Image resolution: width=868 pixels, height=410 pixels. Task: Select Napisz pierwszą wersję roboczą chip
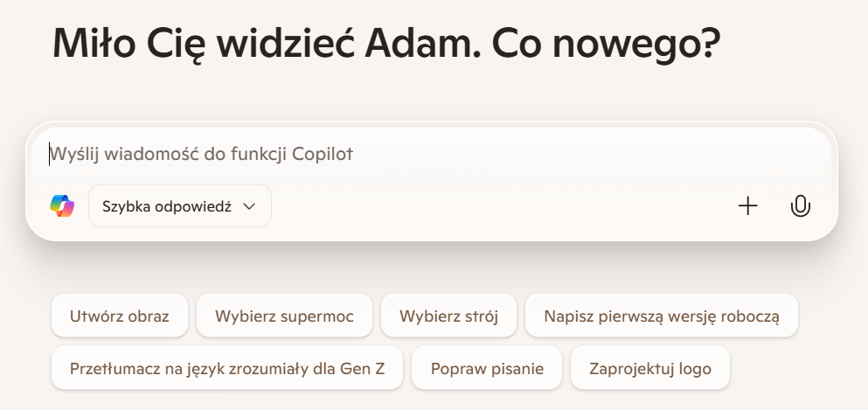coord(662,316)
